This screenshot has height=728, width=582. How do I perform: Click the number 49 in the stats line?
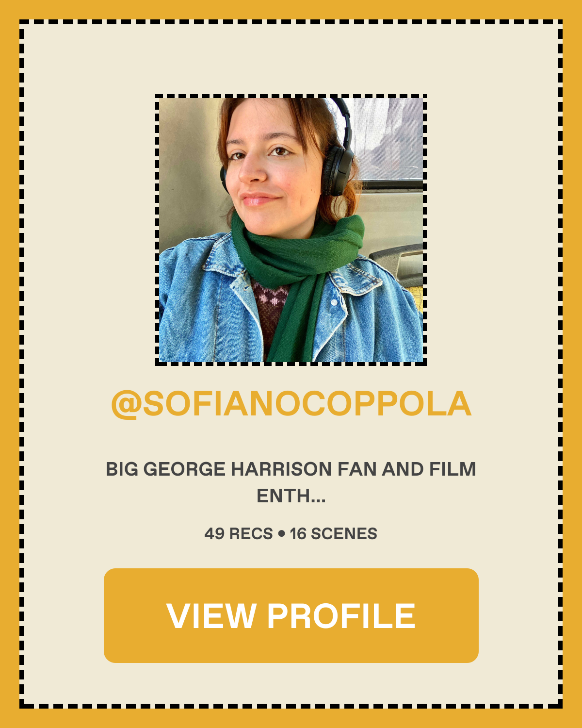tap(214, 533)
